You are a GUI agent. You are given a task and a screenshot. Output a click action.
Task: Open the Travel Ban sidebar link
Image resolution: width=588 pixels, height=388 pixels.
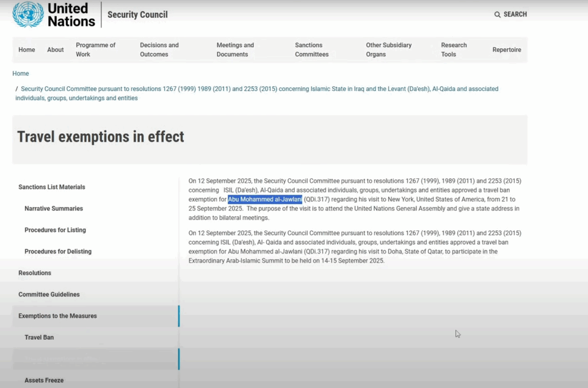tap(39, 337)
